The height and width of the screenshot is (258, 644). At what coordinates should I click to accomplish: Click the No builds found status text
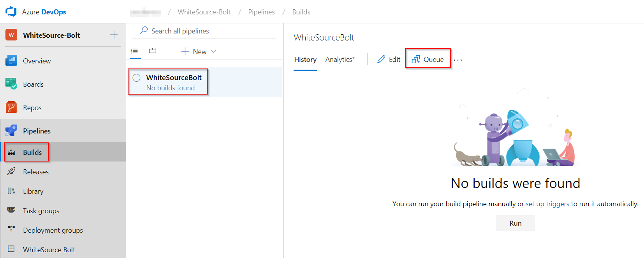(x=171, y=88)
